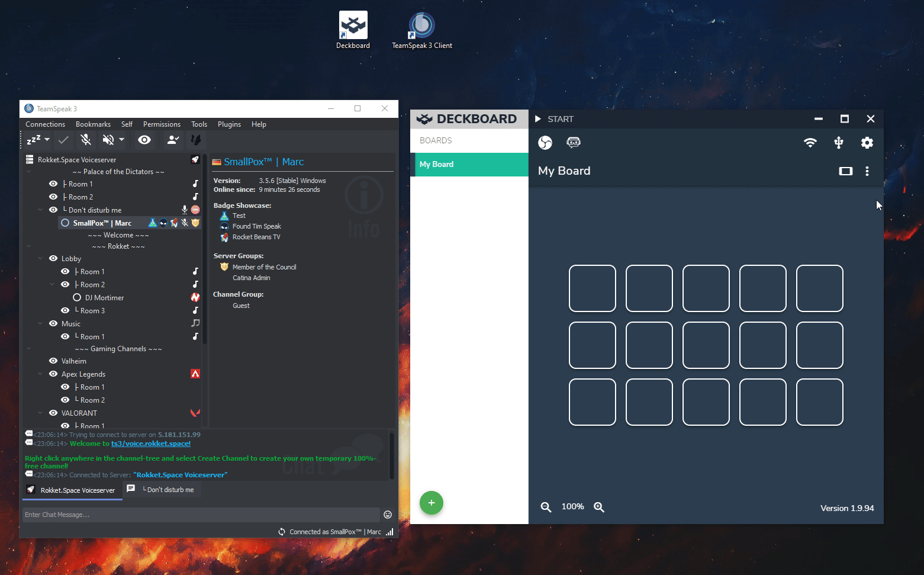Toggle eye subscription for Valheim channel
Screen dimensions: 924x575
53,361
